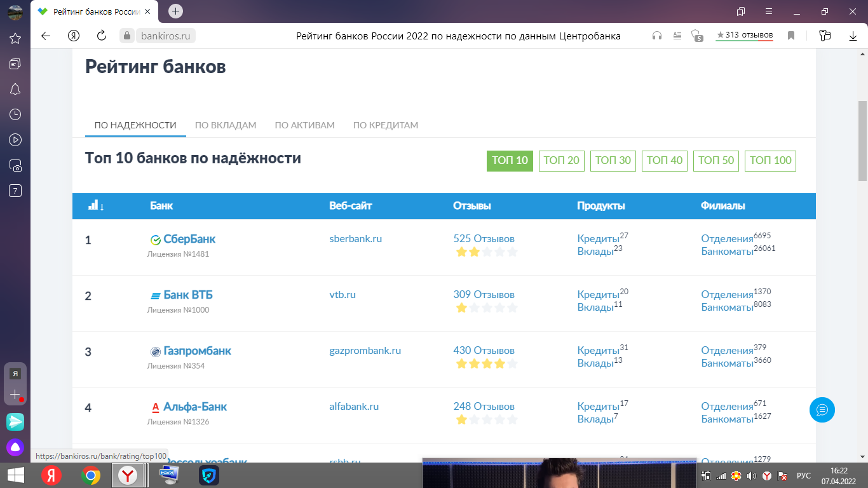
Task: Visit sberbank.ru website link
Action: 355,239
